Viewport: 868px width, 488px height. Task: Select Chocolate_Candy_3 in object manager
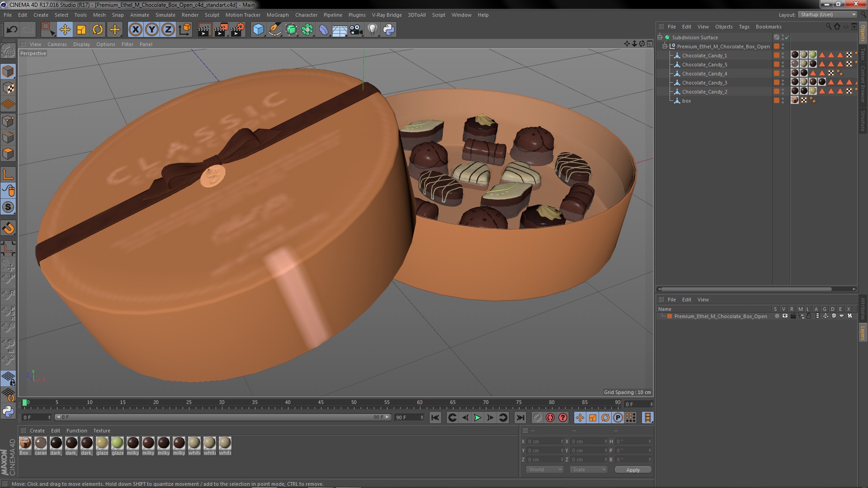click(x=704, y=83)
